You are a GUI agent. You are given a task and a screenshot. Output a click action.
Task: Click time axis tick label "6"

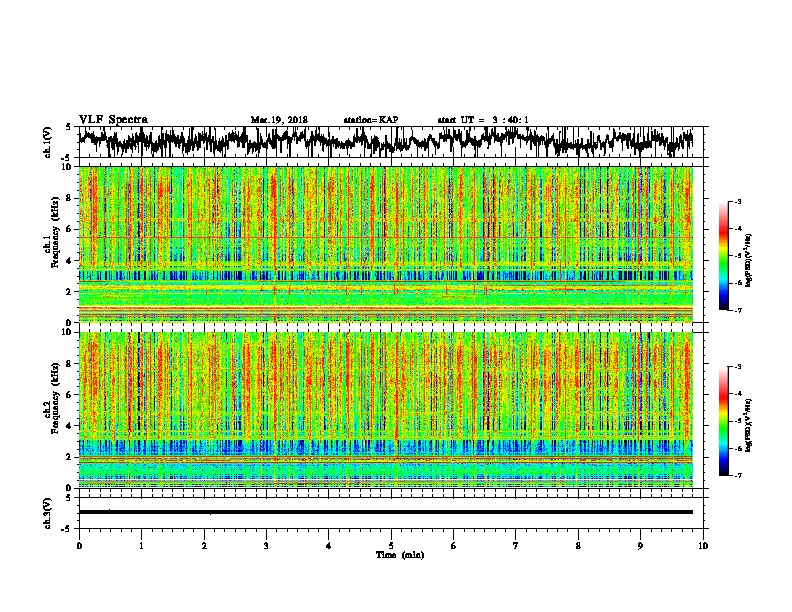453,546
